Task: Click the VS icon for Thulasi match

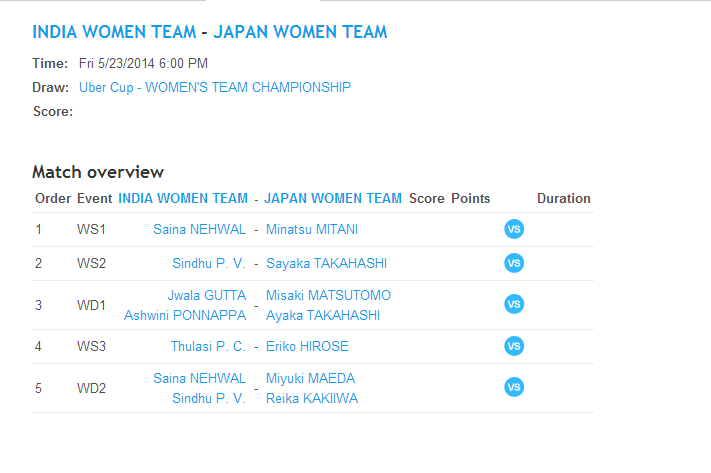Action: (x=514, y=346)
